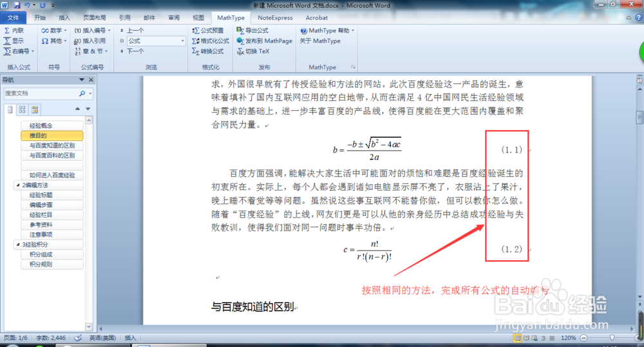Viewport: 644px width, 347px height.
Task: Open the 其他 symbols menu
Action: [x=54, y=41]
